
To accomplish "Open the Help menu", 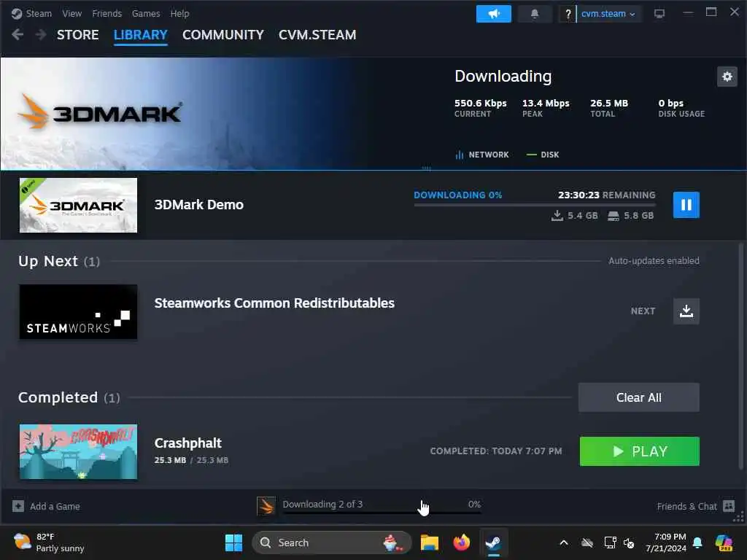I will point(179,13).
